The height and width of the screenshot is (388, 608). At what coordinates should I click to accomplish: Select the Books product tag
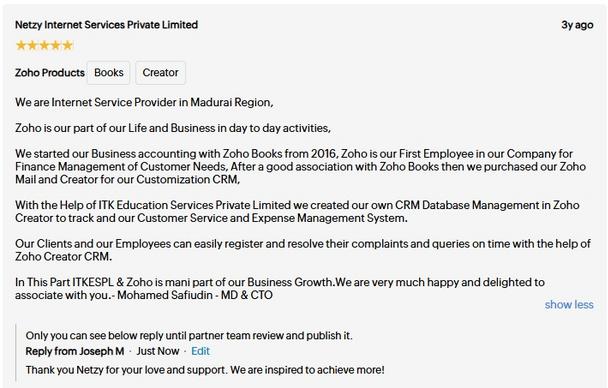click(109, 72)
